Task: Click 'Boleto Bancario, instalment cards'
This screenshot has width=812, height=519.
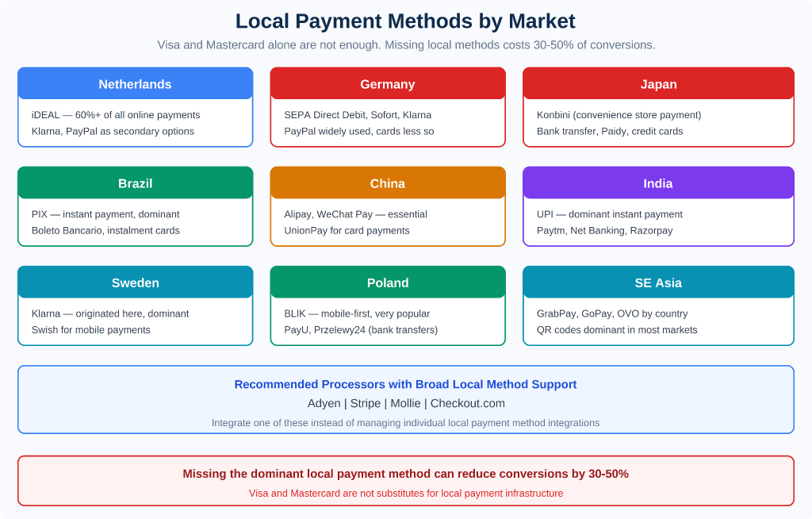Action: point(105,231)
